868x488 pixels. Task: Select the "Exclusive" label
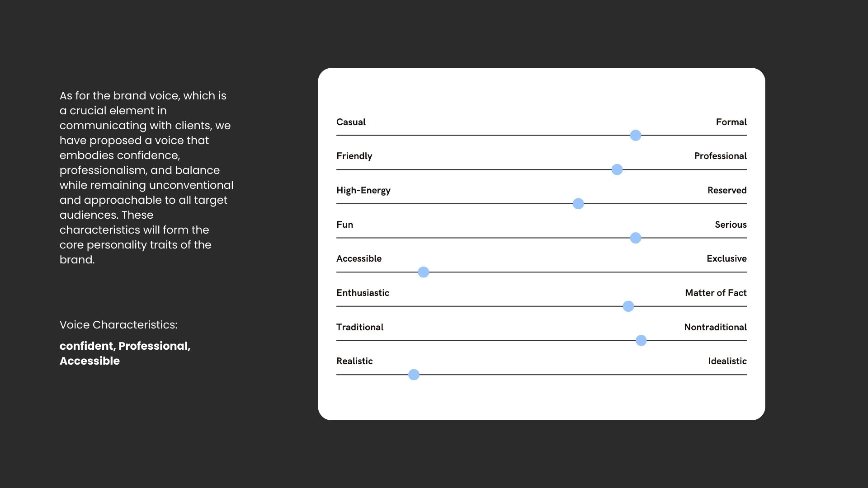[x=726, y=258]
